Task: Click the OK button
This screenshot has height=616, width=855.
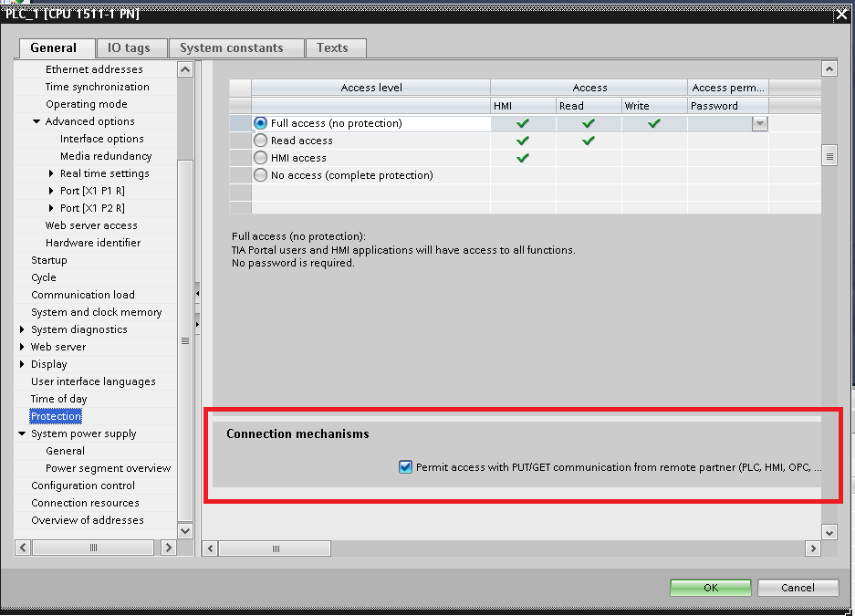Action: coord(710,588)
